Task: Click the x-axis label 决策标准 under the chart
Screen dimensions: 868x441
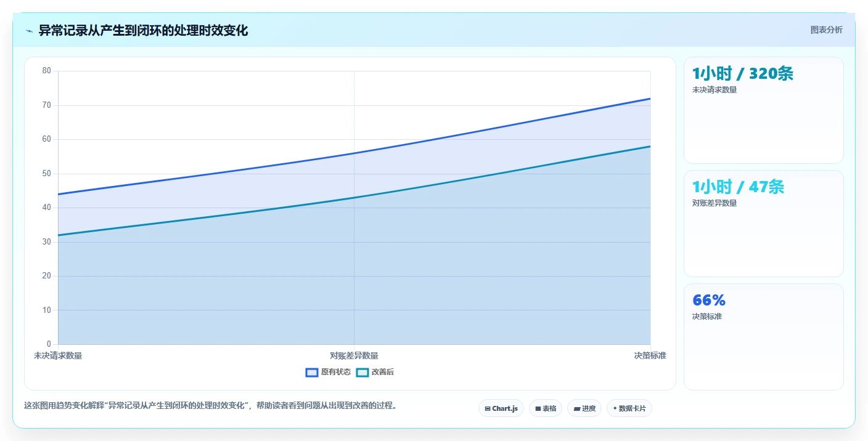Action: [x=650, y=356]
